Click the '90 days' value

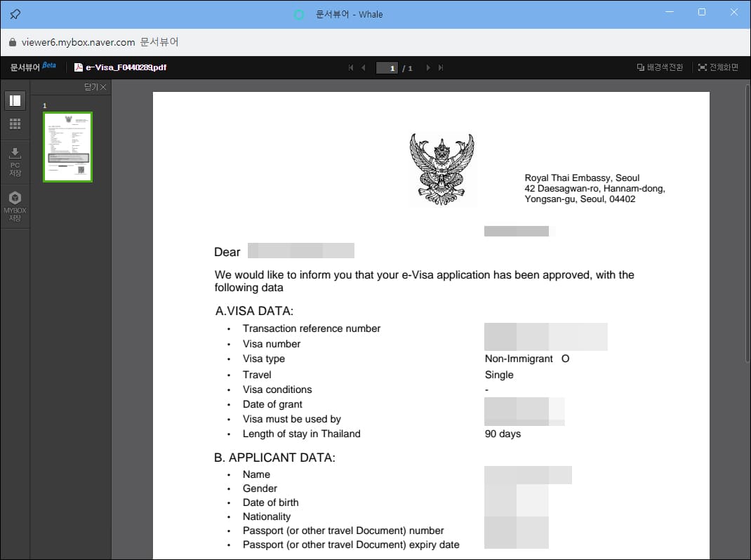503,434
